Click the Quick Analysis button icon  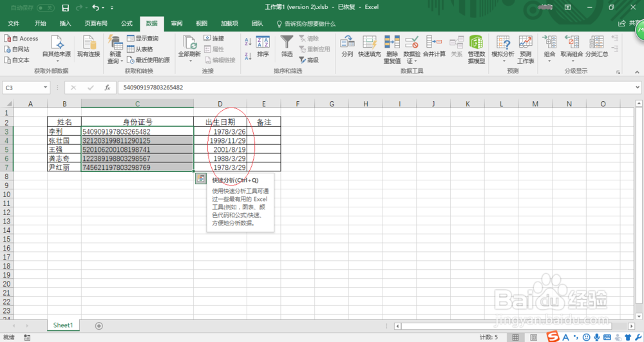click(x=200, y=178)
